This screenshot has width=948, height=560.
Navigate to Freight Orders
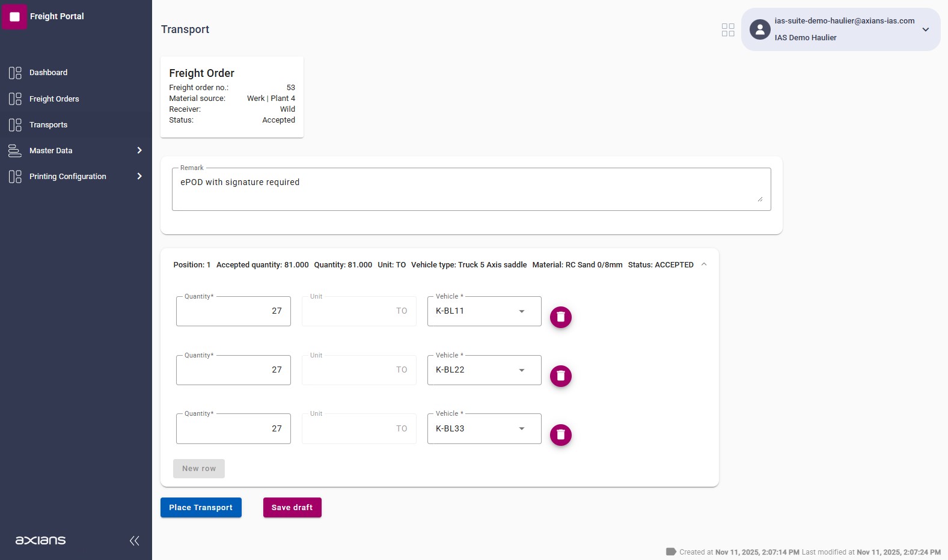point(54,99)
